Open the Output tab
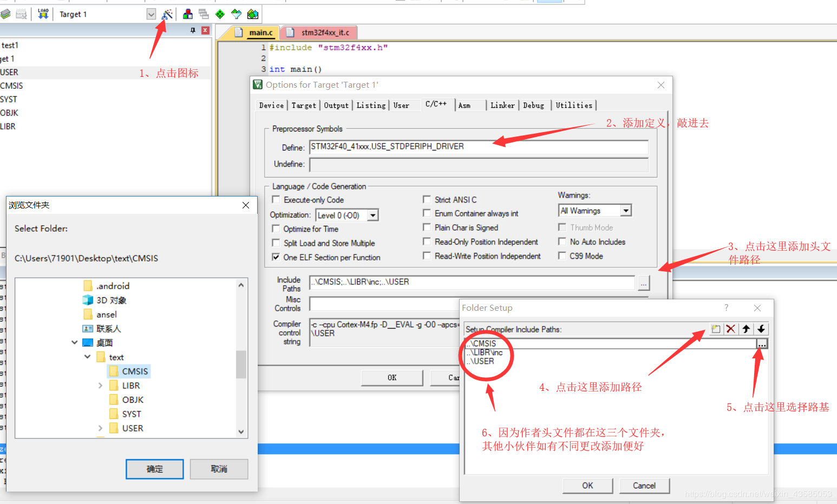 [336, 106]
